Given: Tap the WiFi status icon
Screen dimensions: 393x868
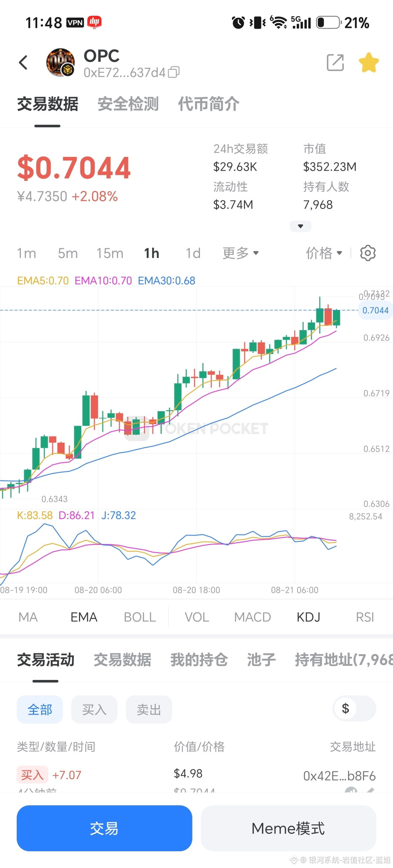Looking at the screenshot, I should coord(279,22).
